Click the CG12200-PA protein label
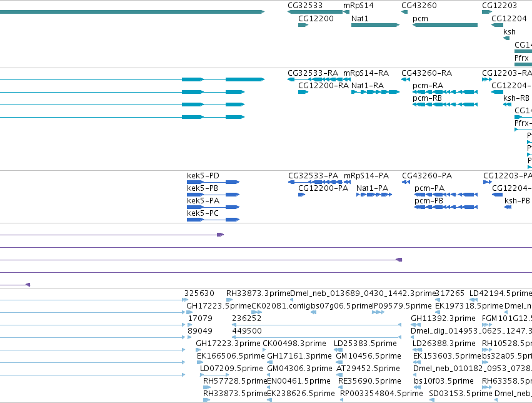Image resolution: width=532 pixels, height=403 pixels. [323, 188]
